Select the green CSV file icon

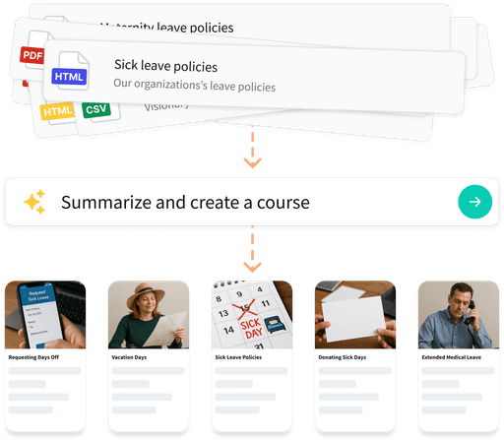(97, 112)
